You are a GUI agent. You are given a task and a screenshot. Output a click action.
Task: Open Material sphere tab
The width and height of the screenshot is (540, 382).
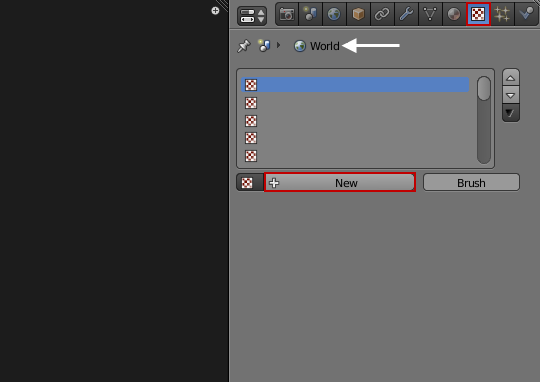(x=454, y=14)
